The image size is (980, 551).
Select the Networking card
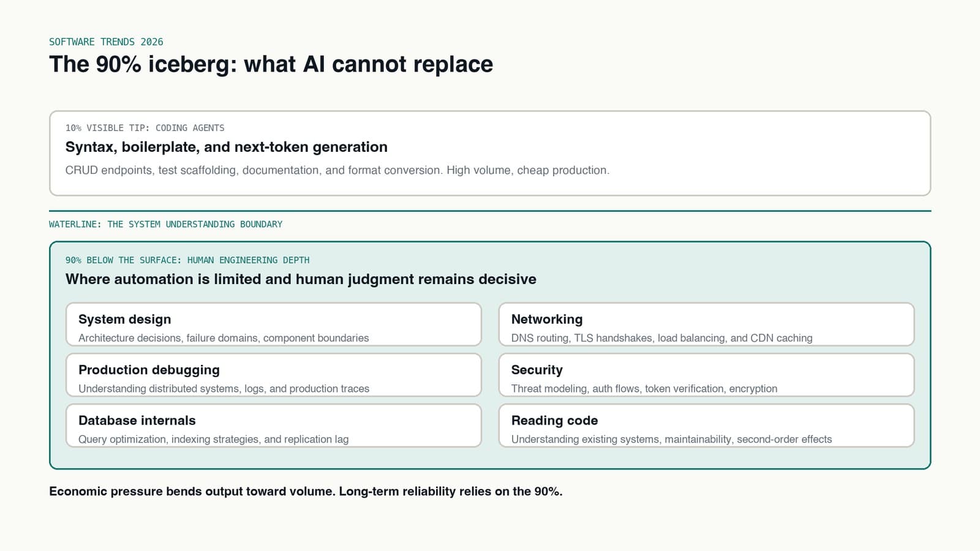[706, 324]
